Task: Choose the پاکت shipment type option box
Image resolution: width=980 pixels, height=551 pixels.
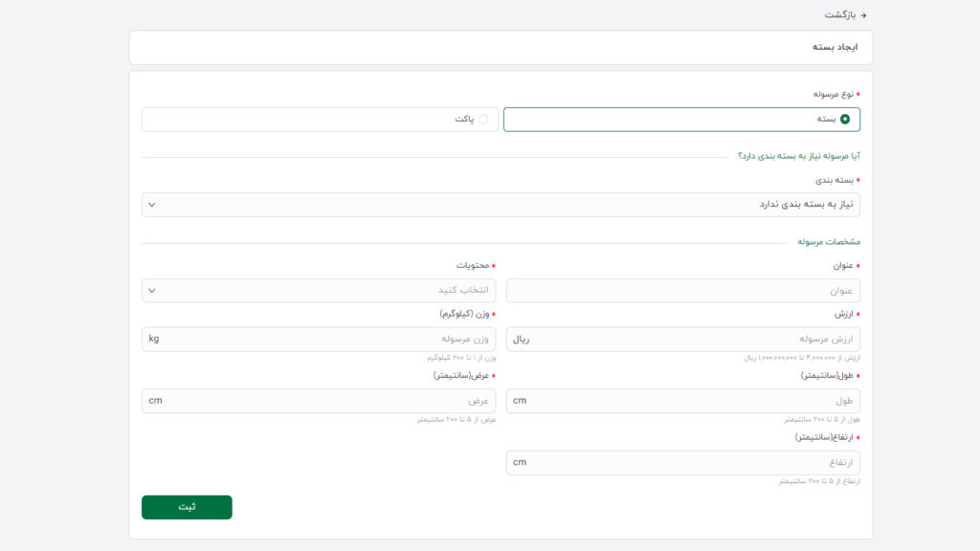Action: point(320,120)
